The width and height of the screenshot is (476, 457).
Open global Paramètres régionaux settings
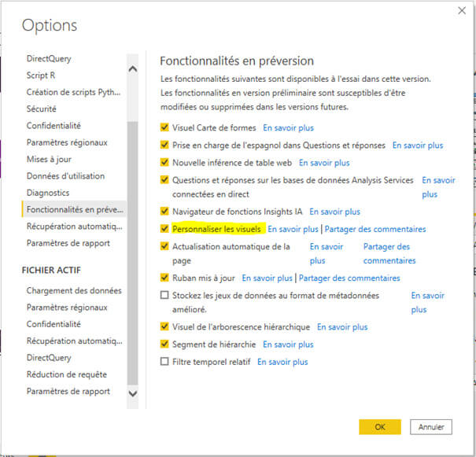67,142
